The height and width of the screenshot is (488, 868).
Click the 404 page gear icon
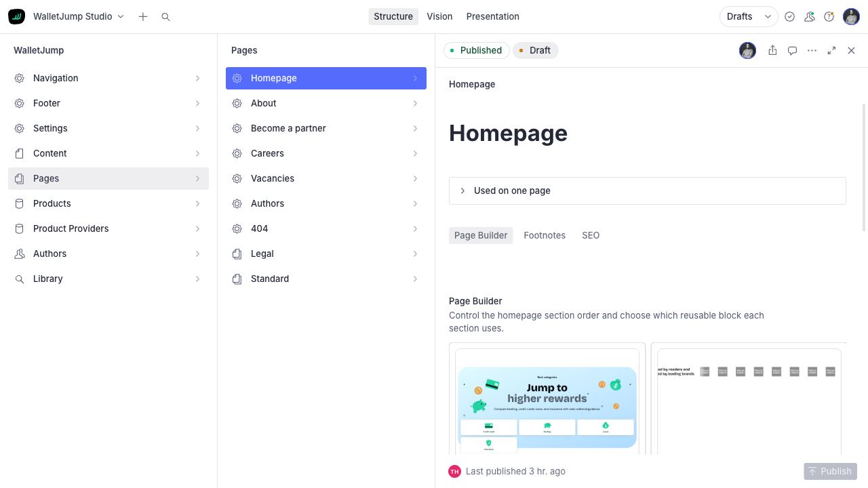(237, 228)
